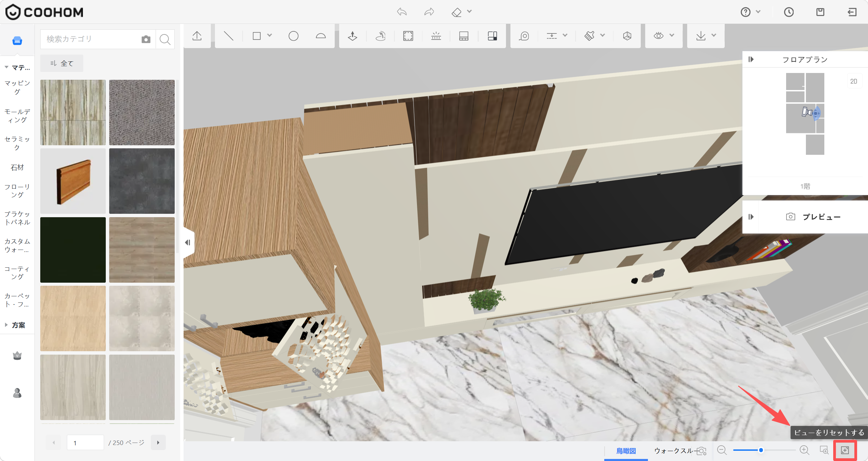Open the eraser tool dropdown arrow
Image resolution: width=868 pixels, height=461 pixels.
point(469,12)
